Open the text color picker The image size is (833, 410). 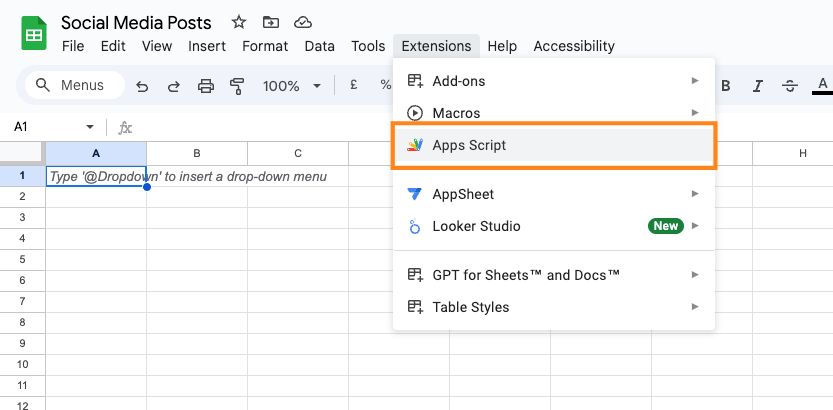click(822, 86)
